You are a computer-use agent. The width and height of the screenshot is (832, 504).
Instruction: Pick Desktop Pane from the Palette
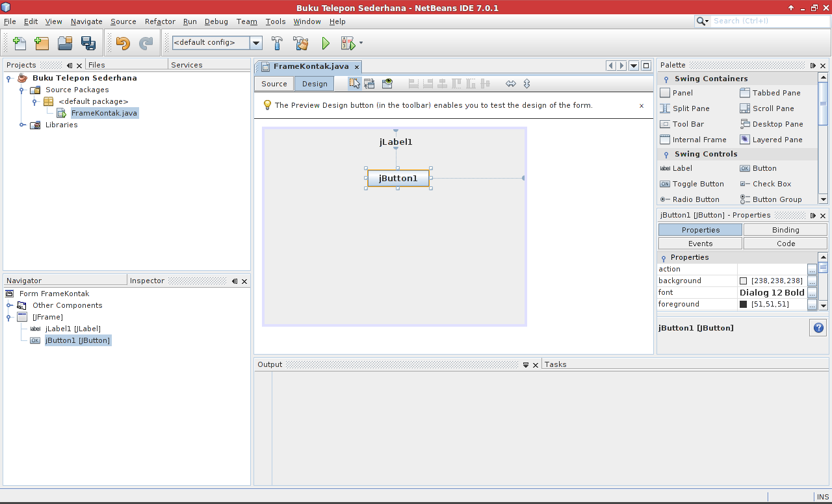coord(772,124)
